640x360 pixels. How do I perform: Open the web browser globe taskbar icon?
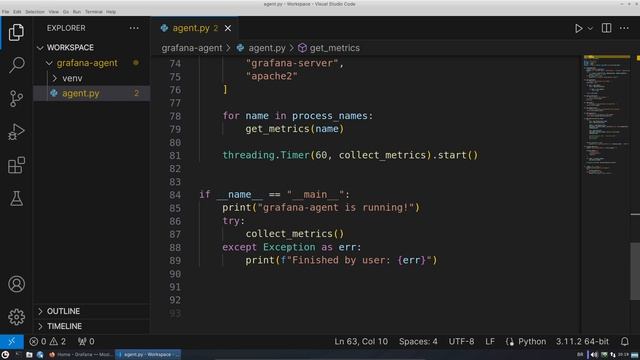(40, 355)
